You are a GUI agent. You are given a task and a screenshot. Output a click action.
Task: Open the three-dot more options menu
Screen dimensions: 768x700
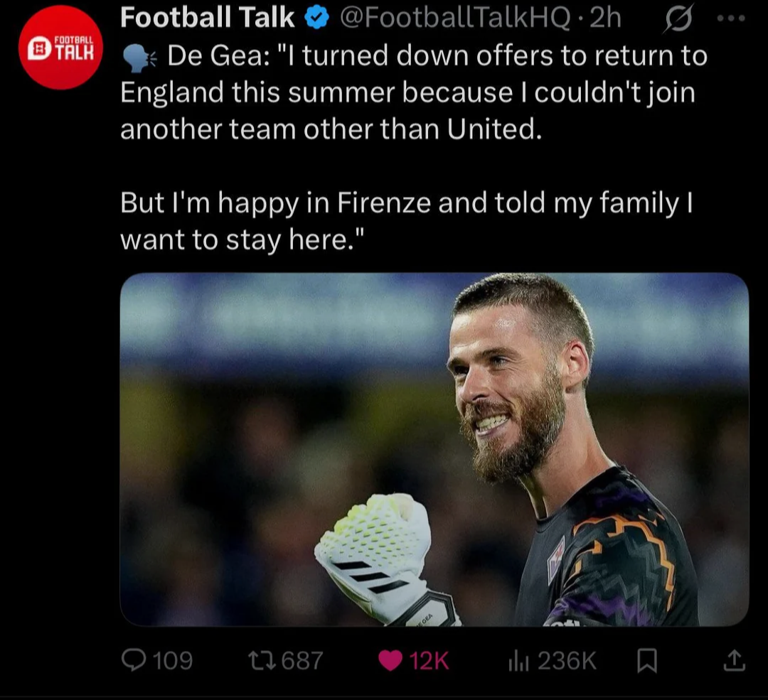731,18
